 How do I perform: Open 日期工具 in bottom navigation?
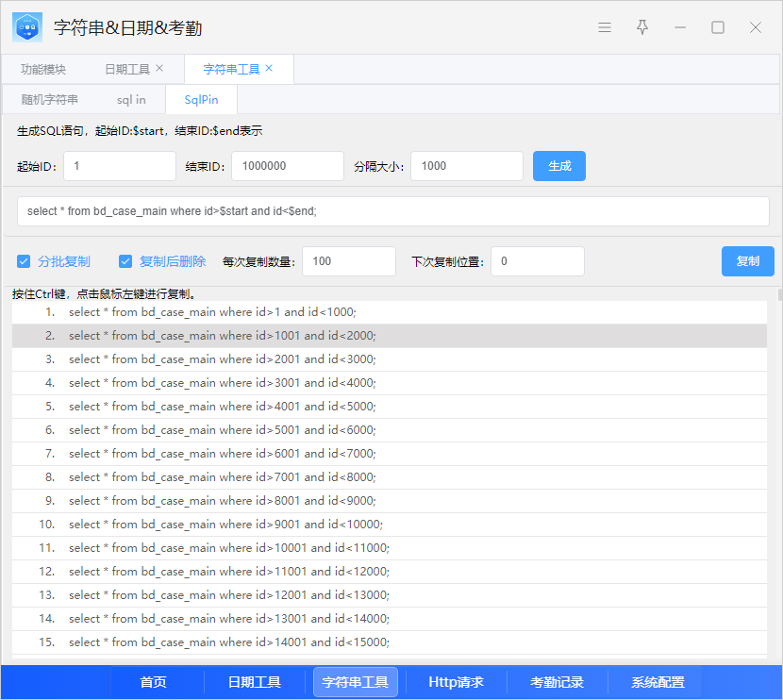click(255, 682)
